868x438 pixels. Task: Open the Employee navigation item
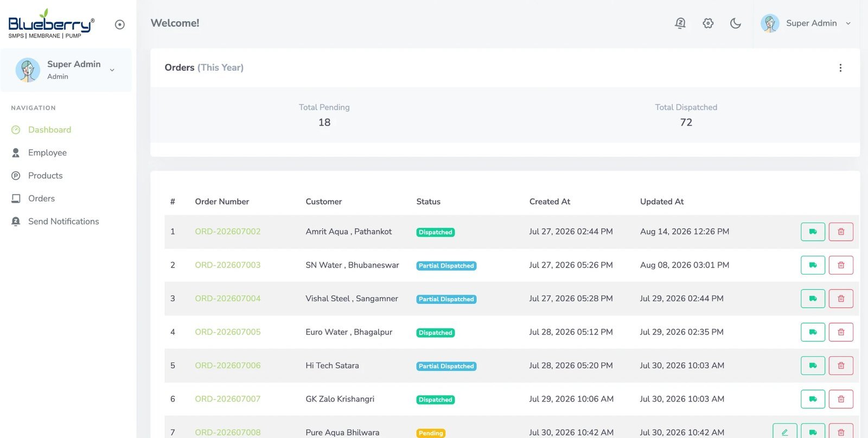[x=47, y=153]
